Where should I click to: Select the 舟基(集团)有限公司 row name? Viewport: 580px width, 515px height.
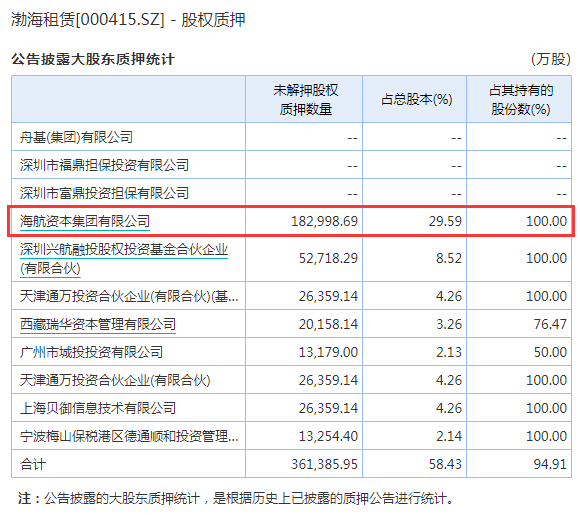click(76, 137)
